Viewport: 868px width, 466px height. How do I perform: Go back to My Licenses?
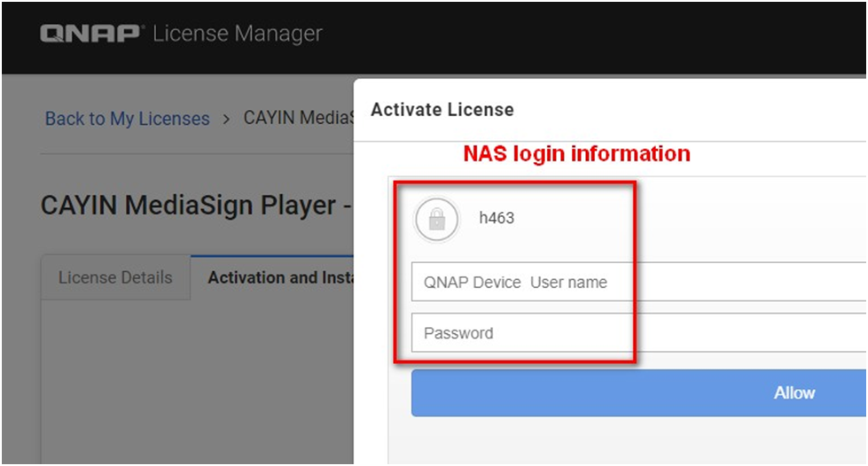click(128, 119)
